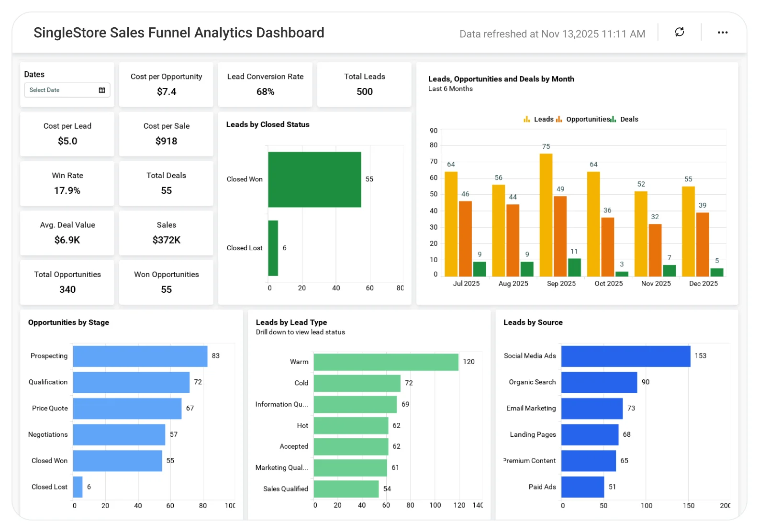Click the Total Opportunities 340 card
This screenshot has height=532, width=759.
pos(67,282)
